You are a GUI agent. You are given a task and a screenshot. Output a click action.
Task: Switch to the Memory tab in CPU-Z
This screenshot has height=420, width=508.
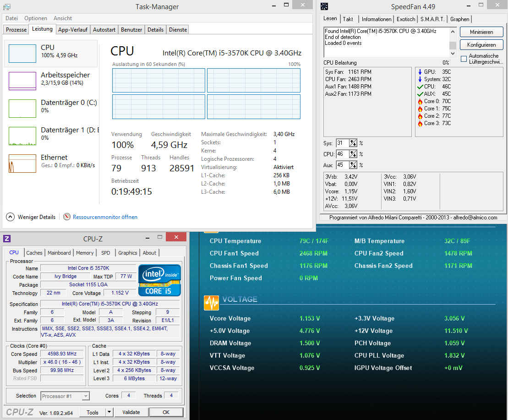[x=85, y=252]
